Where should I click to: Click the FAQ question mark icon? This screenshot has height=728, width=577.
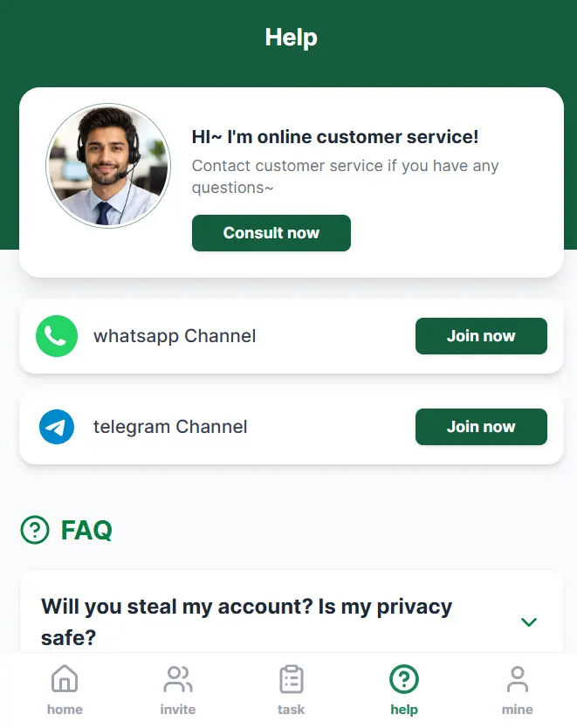[35, 529]
